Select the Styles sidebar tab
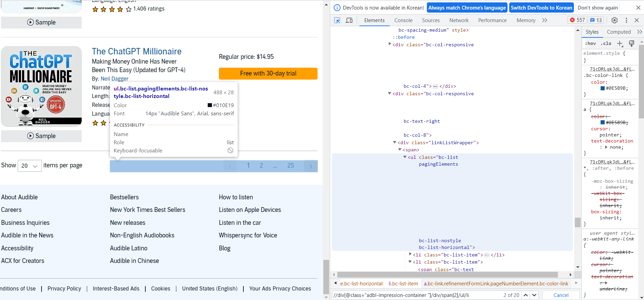Viewport: 644px width, 300px height. (x=592, y=32)
